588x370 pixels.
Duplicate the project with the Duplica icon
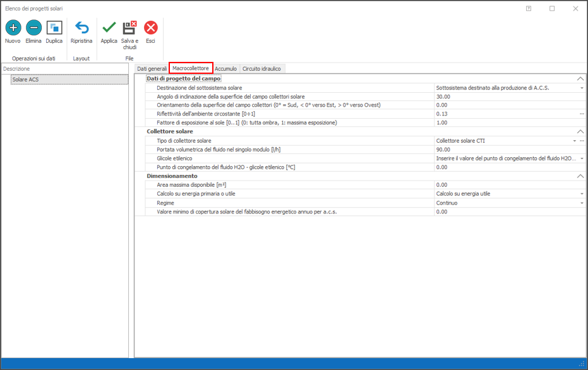[x=54, y=28]
